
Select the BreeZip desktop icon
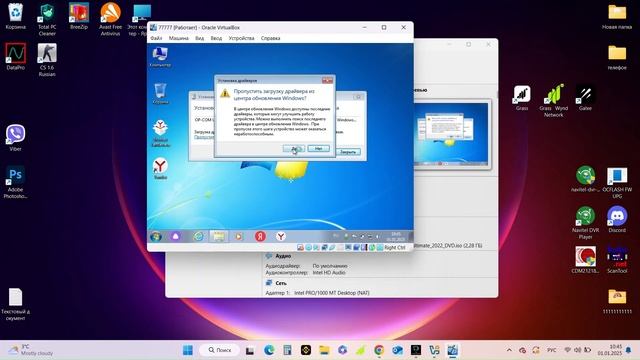click(x=79, y=17)
